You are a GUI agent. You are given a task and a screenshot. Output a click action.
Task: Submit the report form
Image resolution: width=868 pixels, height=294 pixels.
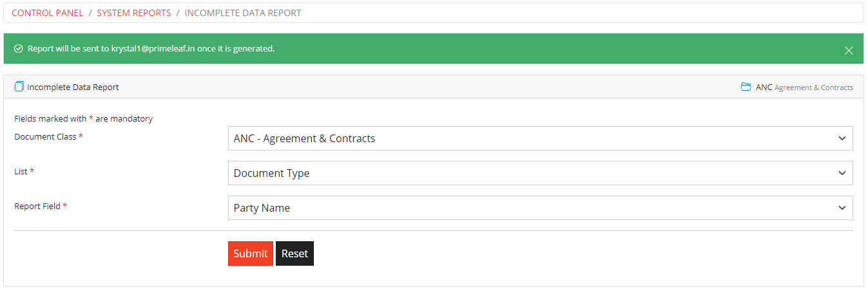pos(251,253)
